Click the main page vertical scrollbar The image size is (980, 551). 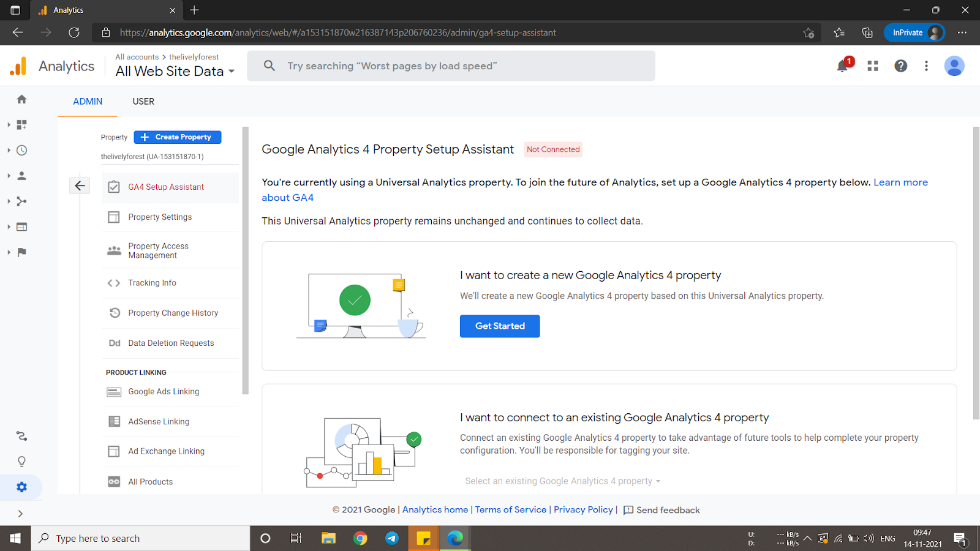pos(976,273)
